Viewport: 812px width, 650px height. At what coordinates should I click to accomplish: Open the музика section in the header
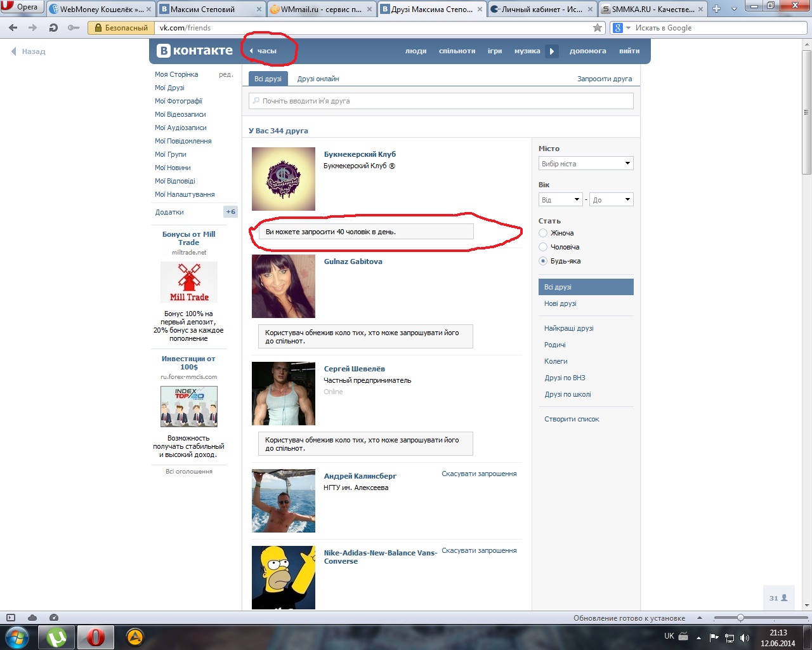pos(527,51)
